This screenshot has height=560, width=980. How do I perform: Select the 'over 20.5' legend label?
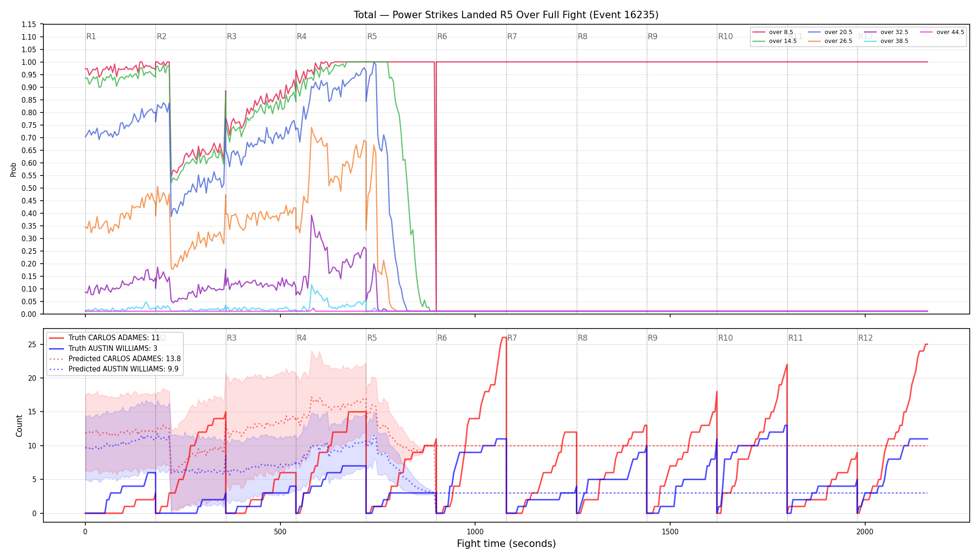click(838, 32)
